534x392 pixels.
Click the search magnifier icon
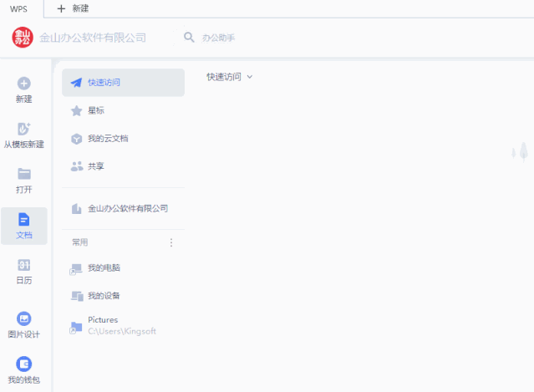tap(189, 37)
